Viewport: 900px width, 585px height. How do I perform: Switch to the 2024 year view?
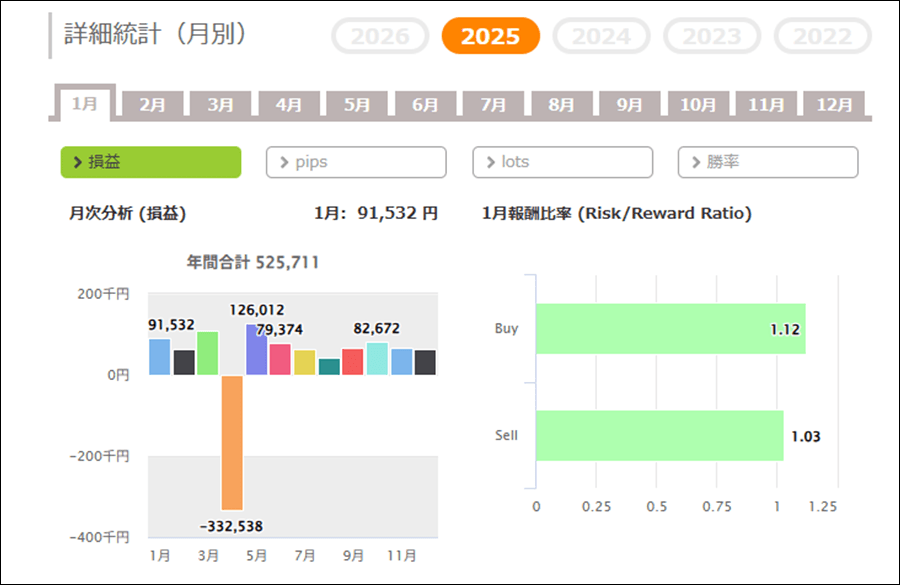[602, 37]
